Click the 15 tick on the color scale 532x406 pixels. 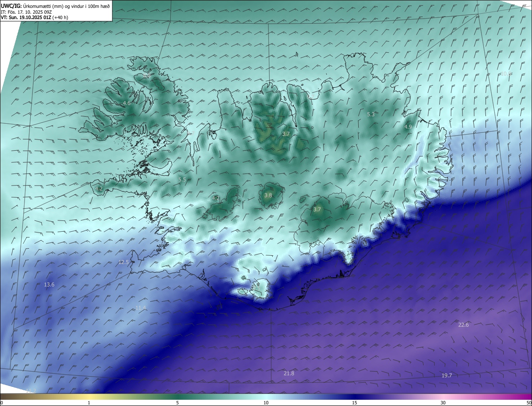[x=355, y=403]
